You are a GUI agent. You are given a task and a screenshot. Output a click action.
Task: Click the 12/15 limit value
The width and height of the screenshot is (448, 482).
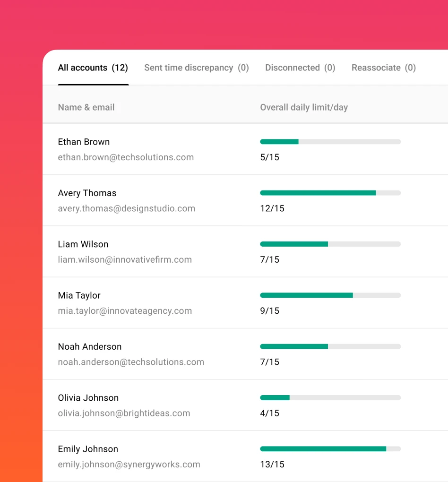(x=272, y=208)
